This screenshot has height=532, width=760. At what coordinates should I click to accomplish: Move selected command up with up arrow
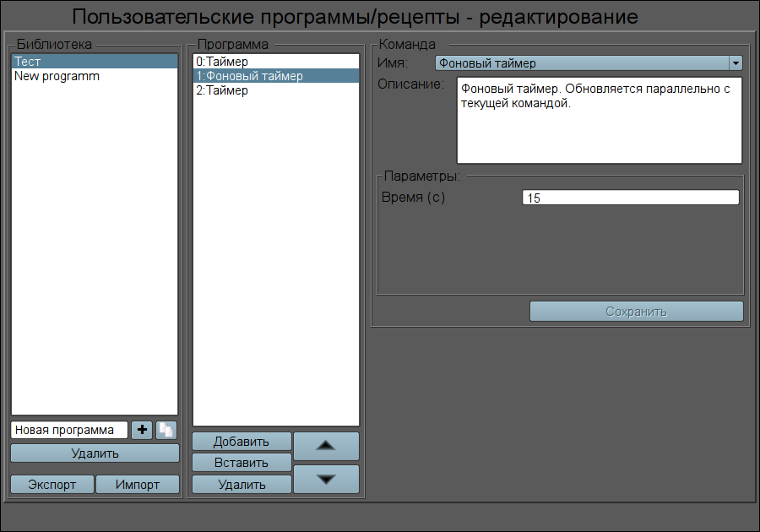pos(326,446)
